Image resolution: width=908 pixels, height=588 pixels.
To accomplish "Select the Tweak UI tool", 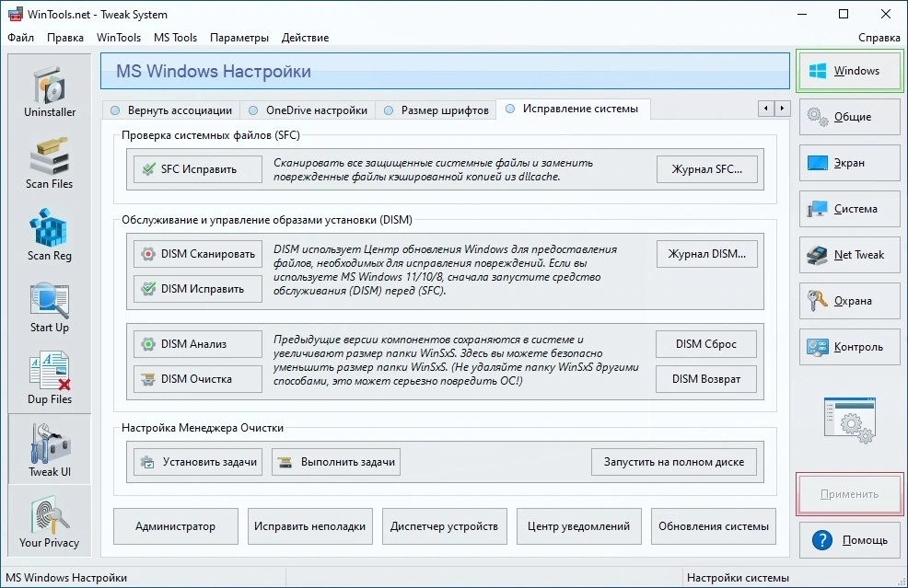I will (x=50, y=450).
